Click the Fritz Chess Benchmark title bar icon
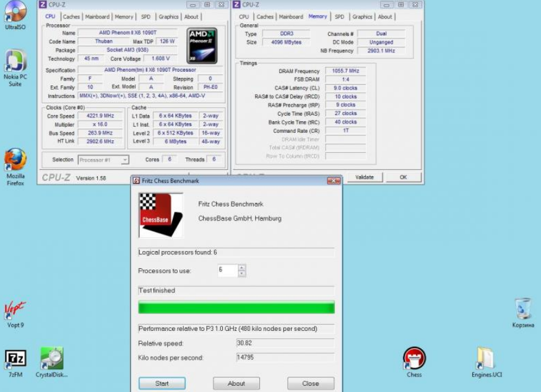The width and height of the screenshot is (541, 392). [136, 181]
